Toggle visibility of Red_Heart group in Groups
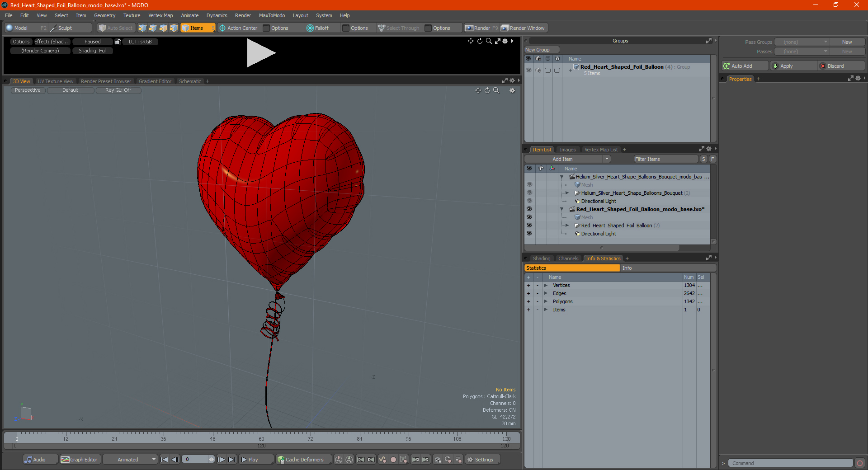 tap(528, 70)
